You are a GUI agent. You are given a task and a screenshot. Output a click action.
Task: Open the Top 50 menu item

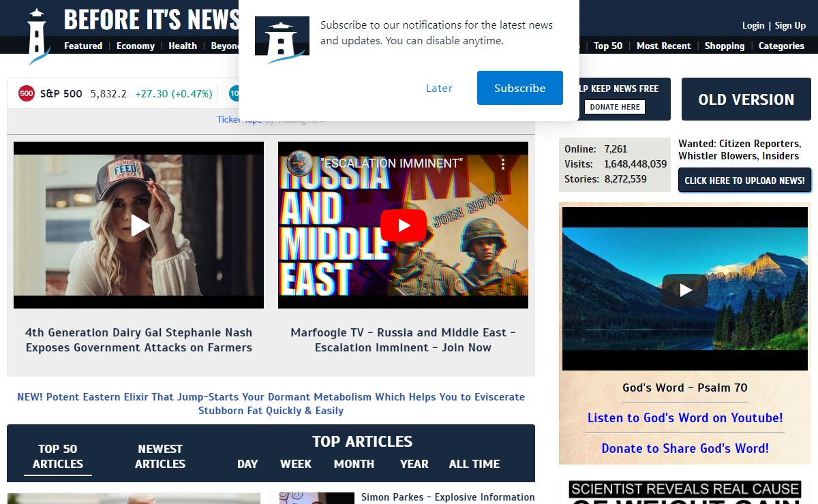tap(608, 46)
